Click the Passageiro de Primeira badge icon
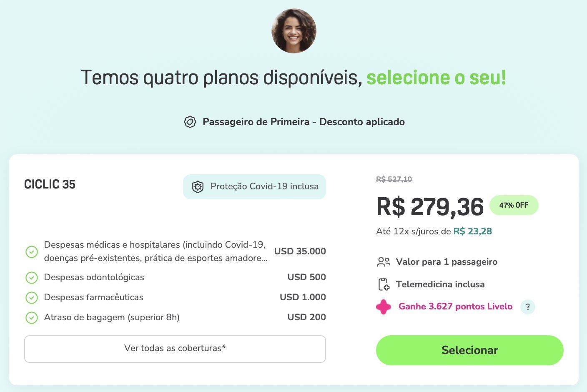587x392 pixels. click(x=190, y=122)
